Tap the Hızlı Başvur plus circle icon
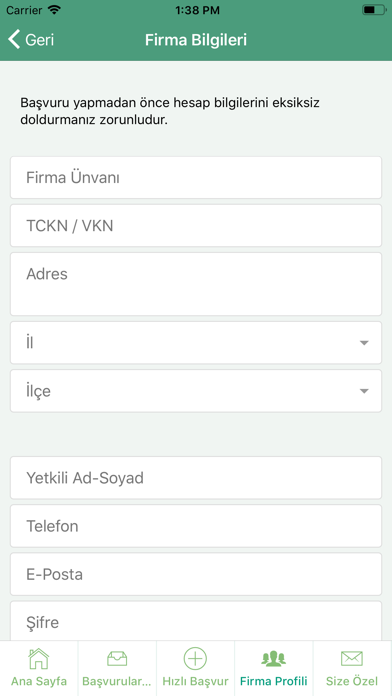Screen dimensions: 392x696 tap(195, 658)
